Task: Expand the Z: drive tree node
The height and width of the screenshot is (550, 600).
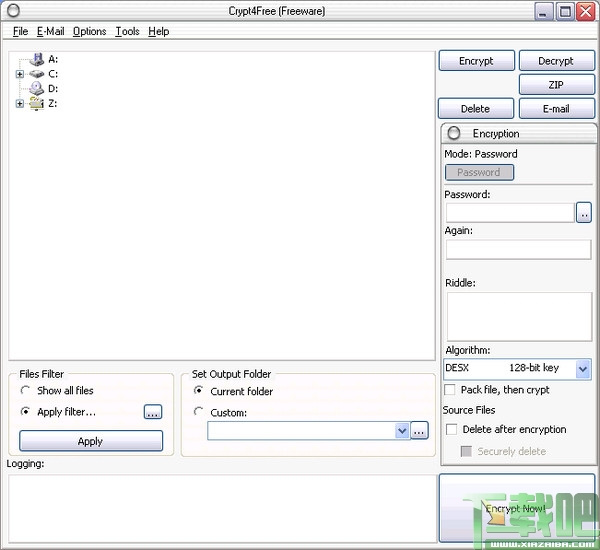Action: 20,103
